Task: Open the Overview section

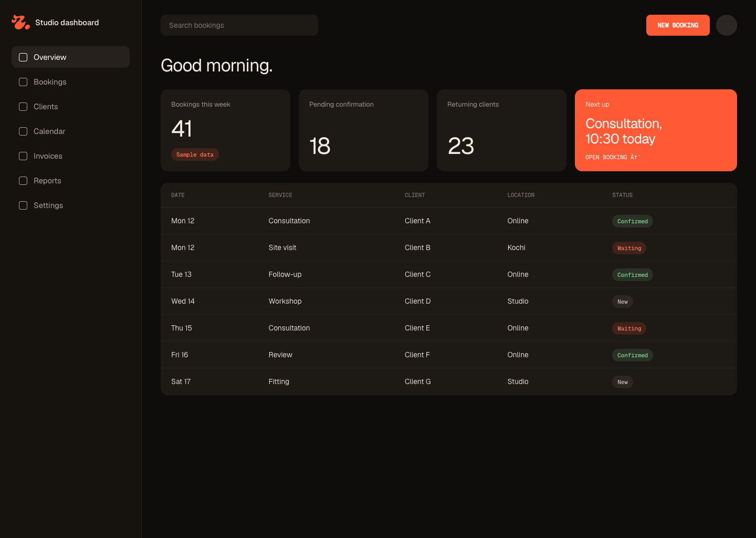Action: (x=70, y=57)
